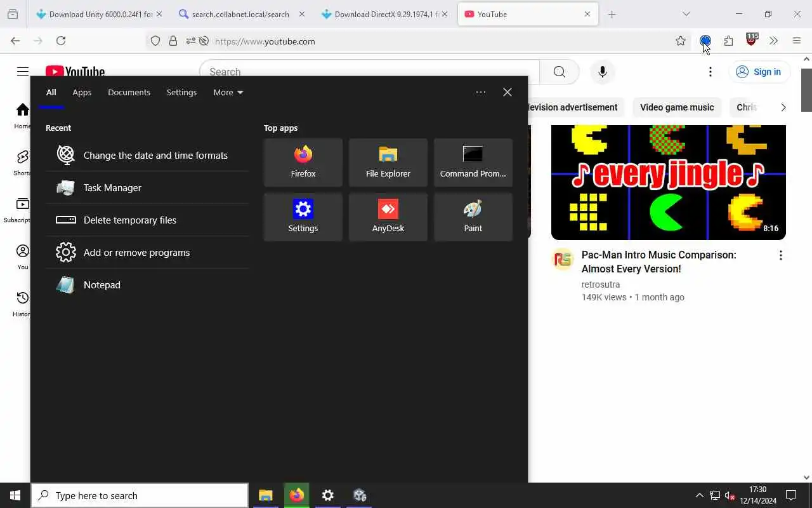812x508 pixels.
Task: Open the Firefox View button
Action: 13,14
